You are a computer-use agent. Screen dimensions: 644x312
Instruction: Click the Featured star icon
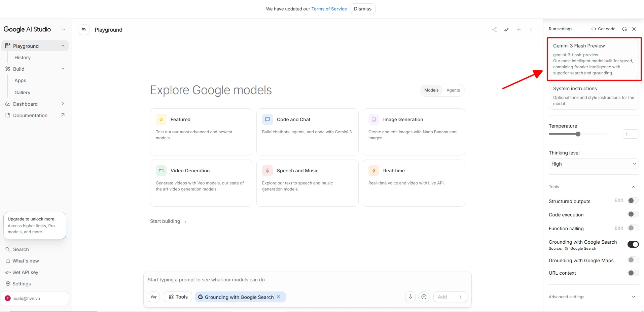click(x=161, y=119)
